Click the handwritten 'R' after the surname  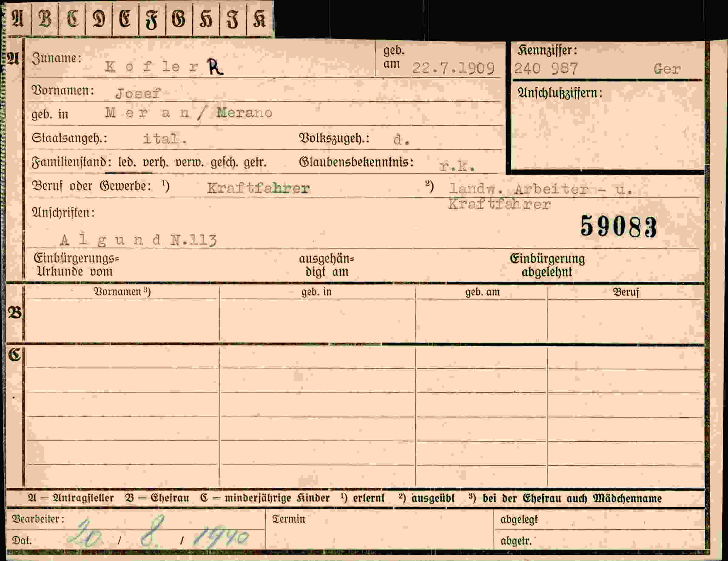(x=215, y=67)
